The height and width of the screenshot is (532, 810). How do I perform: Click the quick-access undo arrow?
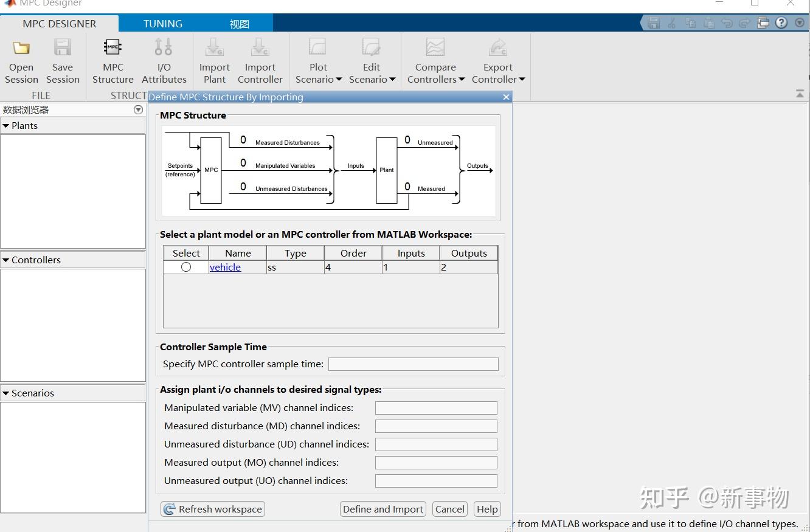click(727, 23)
